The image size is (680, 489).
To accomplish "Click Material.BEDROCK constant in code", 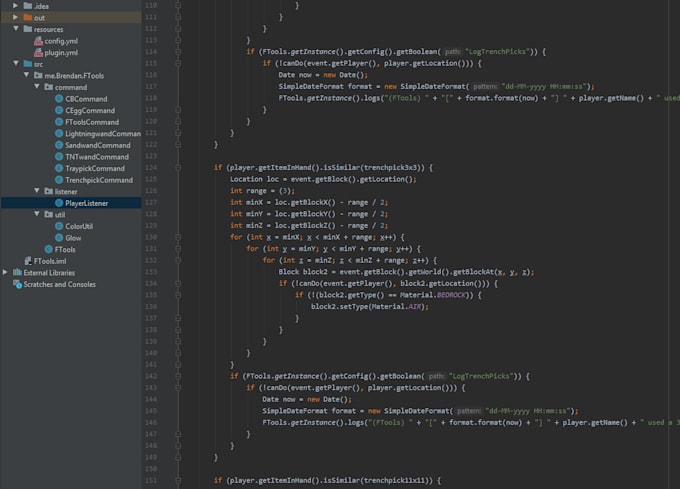I will coord(433,295).
